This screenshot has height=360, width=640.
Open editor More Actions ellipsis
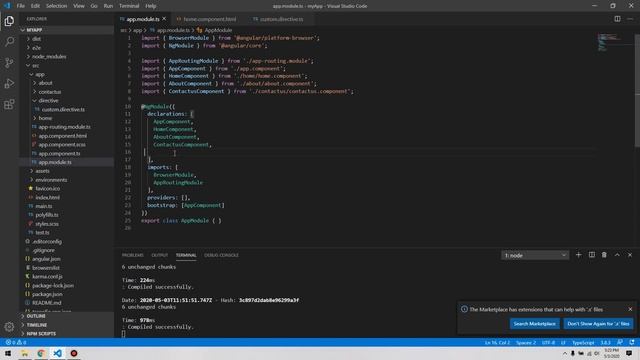click(x=630, y=19)
